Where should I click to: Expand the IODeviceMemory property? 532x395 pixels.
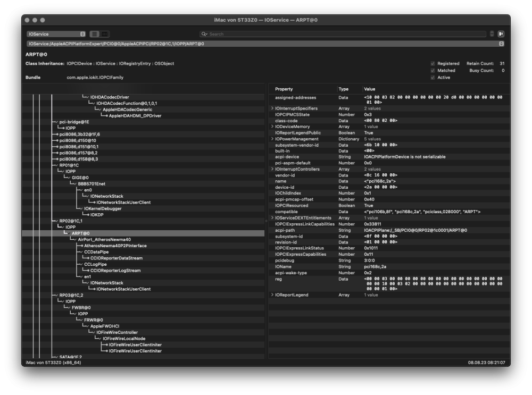tap(272, 127)
